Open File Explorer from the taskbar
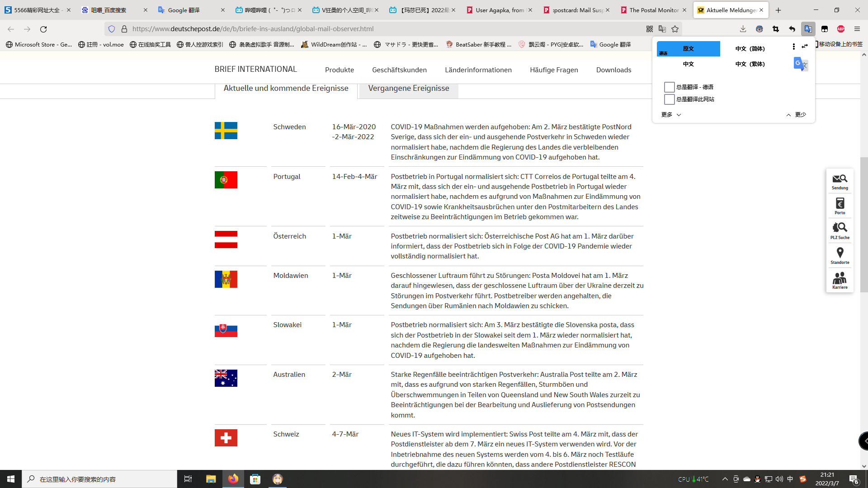Screen dimensions: 868x488 [x=211, y=479]
